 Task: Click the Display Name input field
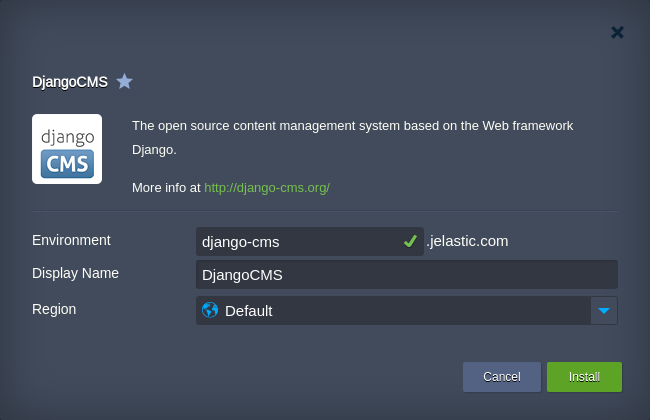coord(407,274)
